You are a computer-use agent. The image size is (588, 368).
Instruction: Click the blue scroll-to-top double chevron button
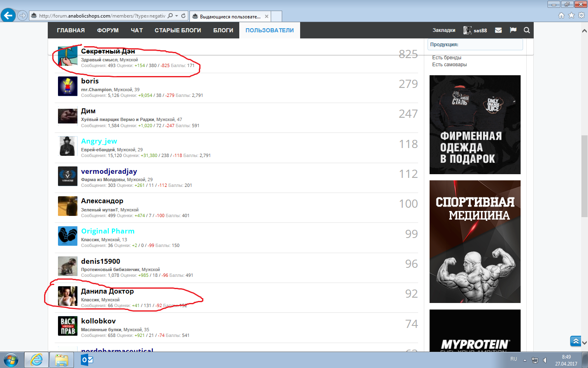576,341
